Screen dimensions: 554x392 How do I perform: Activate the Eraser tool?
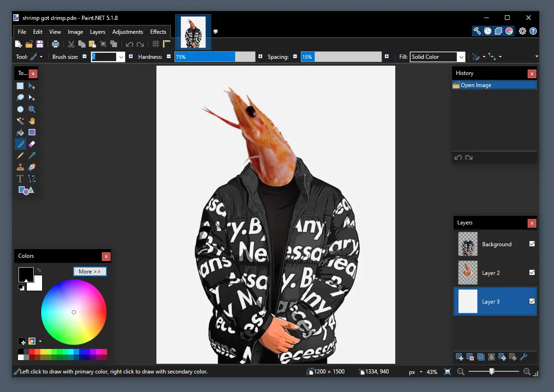click(32, 144)
